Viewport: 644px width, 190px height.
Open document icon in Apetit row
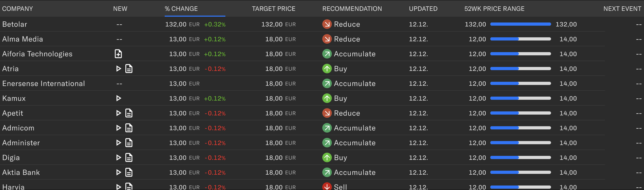click(x=129, y=113)
